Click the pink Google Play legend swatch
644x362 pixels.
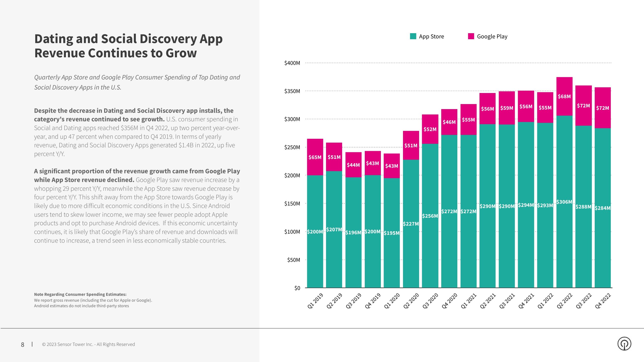tap(471, 36)
